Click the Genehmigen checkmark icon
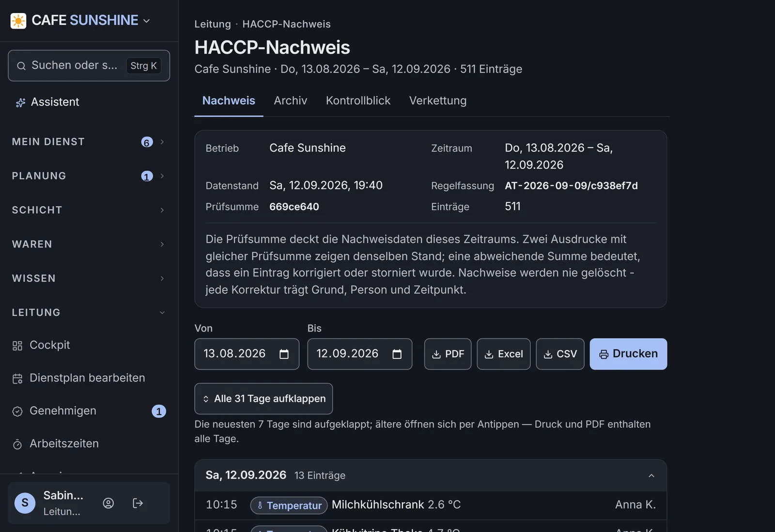The width and height of the screenshot is (775, 532). pyautogui.click(x=17, y=411)
